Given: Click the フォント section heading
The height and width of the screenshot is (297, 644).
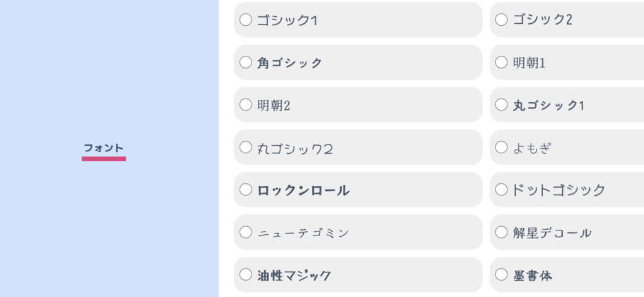Looking at the screenshot, I should point(104,148).
